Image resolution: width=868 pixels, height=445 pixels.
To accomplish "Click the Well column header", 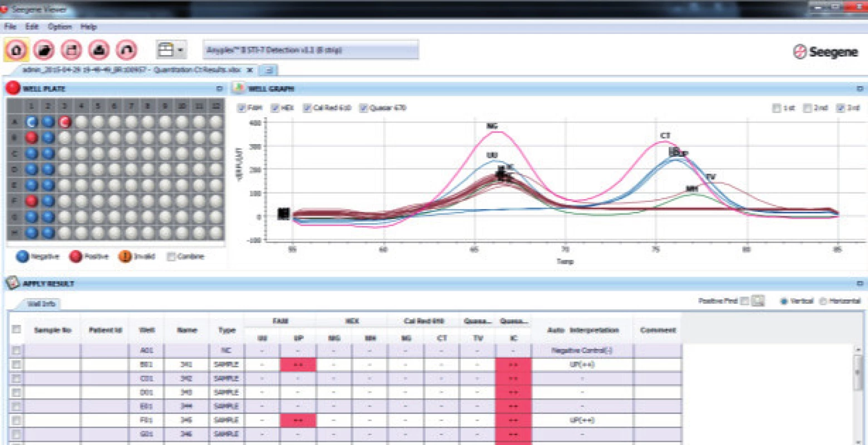I will 146,330.
